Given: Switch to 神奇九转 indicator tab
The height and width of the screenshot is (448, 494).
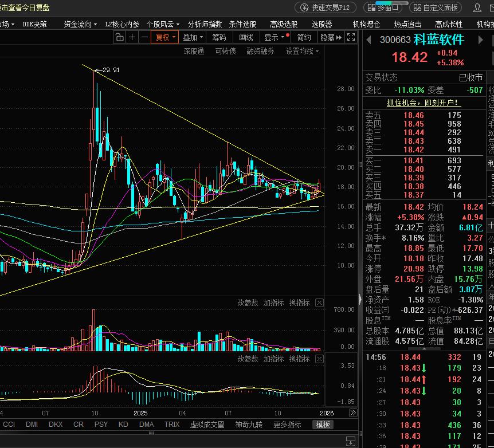Looking at the screenshot, I should [x=249, y=425].
